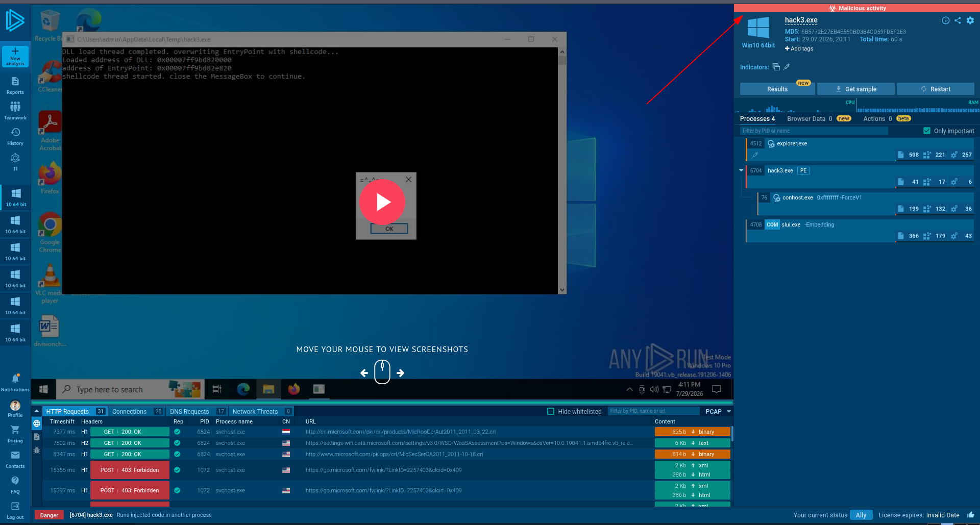The width and height of the screenshot is (980, 525).
Task: Click the [6704] hack3.exe link in status bar
Action: [x=91, y=515]
